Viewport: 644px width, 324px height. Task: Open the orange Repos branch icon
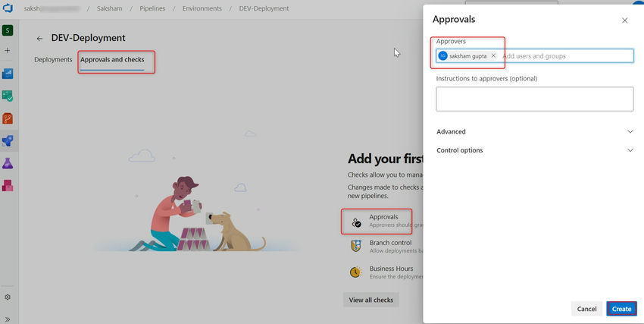(8, 118)
